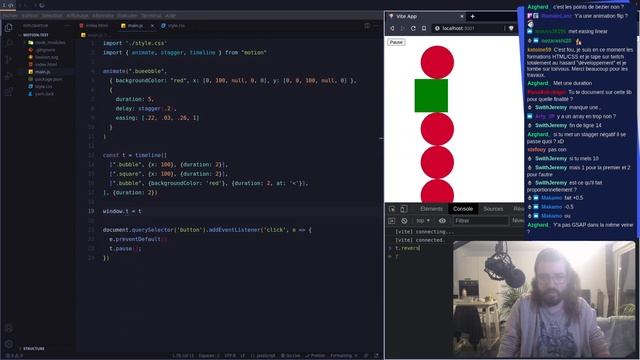The height and width of the screenshot is (360, 640).
Task: Open Extensions view in activity bar
Action: coord(9,92)
